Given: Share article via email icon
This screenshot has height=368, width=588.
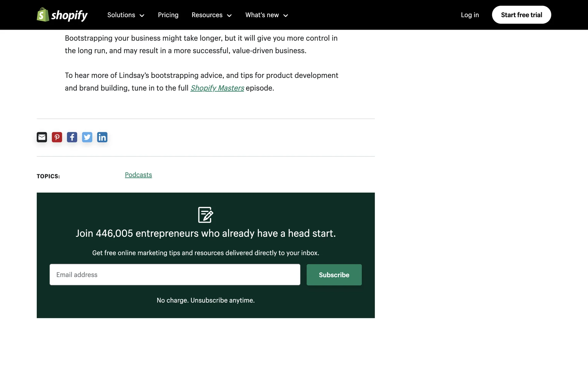Looking at the screenshot, I should tap(42, 137).
